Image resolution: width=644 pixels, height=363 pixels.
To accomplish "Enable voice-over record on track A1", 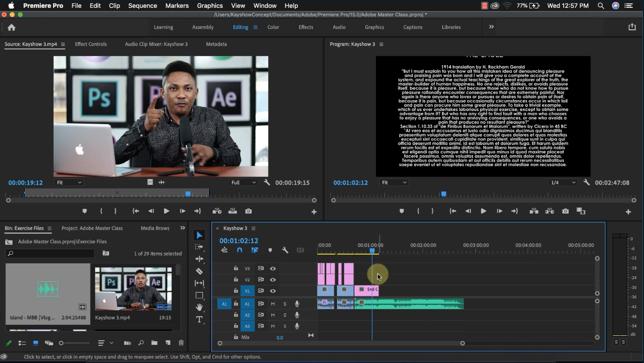I will pos(297,304).
